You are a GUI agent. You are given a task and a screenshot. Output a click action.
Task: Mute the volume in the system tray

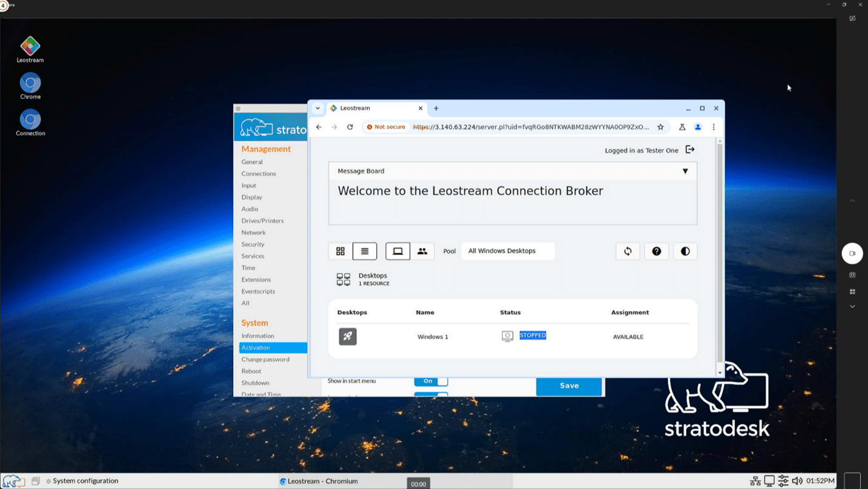797,480
